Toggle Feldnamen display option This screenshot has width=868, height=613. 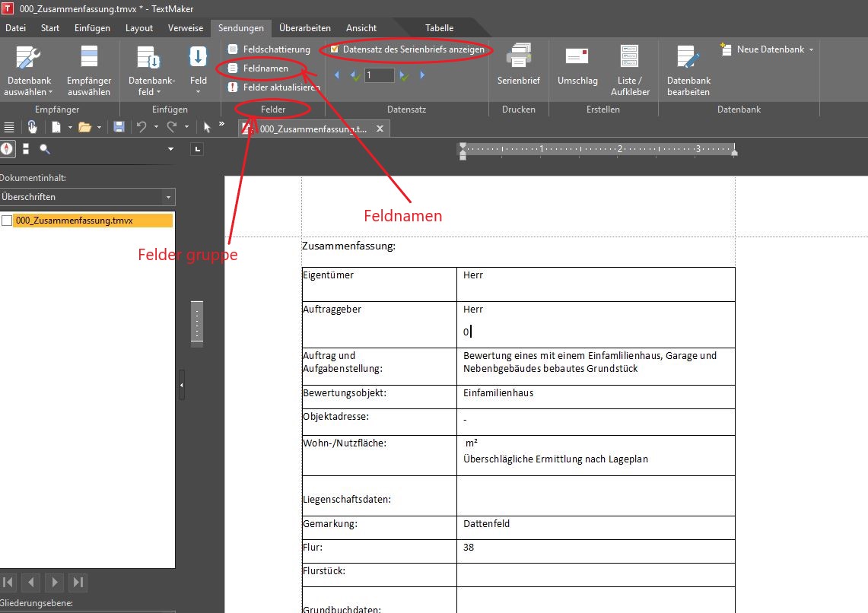259,68
